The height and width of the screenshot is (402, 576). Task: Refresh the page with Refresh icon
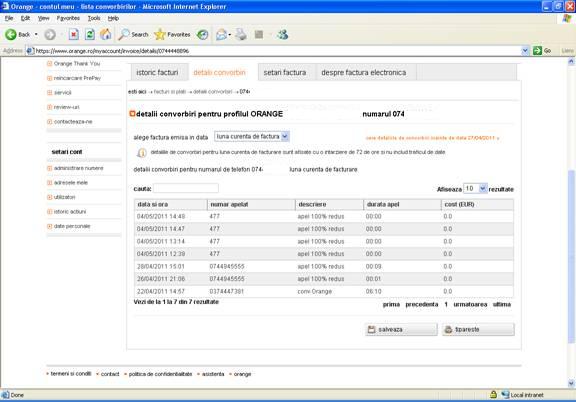(x=90, y=35)
